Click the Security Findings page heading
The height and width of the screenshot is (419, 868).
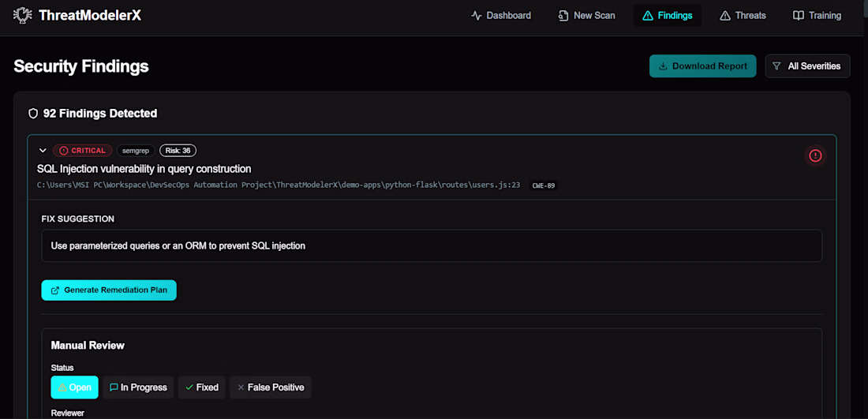80,65
